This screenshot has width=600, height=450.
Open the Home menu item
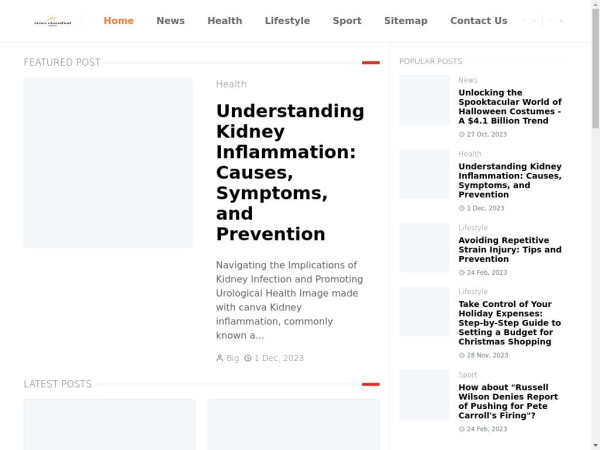tap(118, 20)
